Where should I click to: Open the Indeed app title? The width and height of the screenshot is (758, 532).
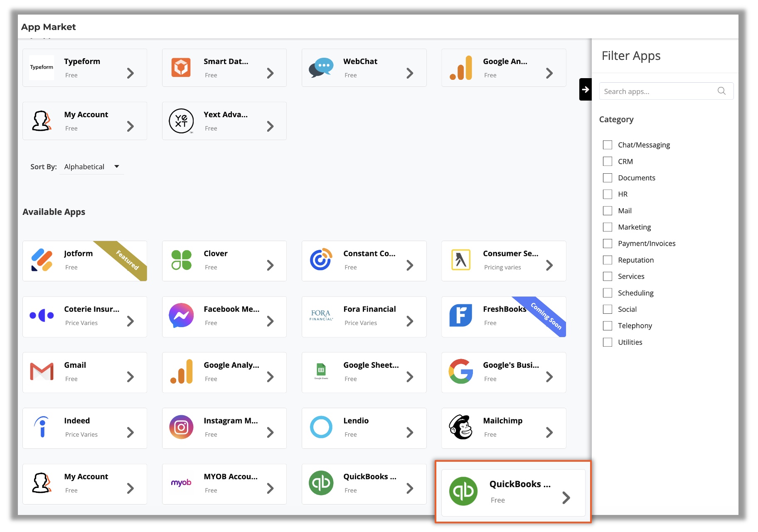click(x=77, y=421)
